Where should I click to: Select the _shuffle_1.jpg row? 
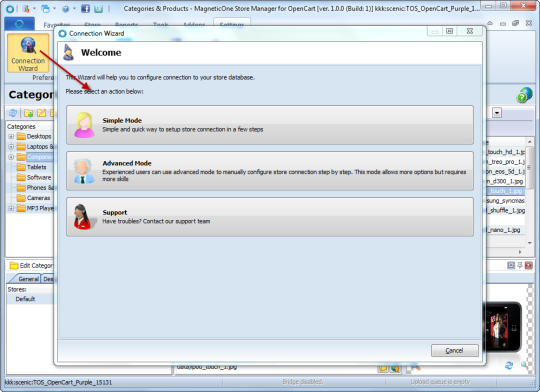click(x=506, y=210)
